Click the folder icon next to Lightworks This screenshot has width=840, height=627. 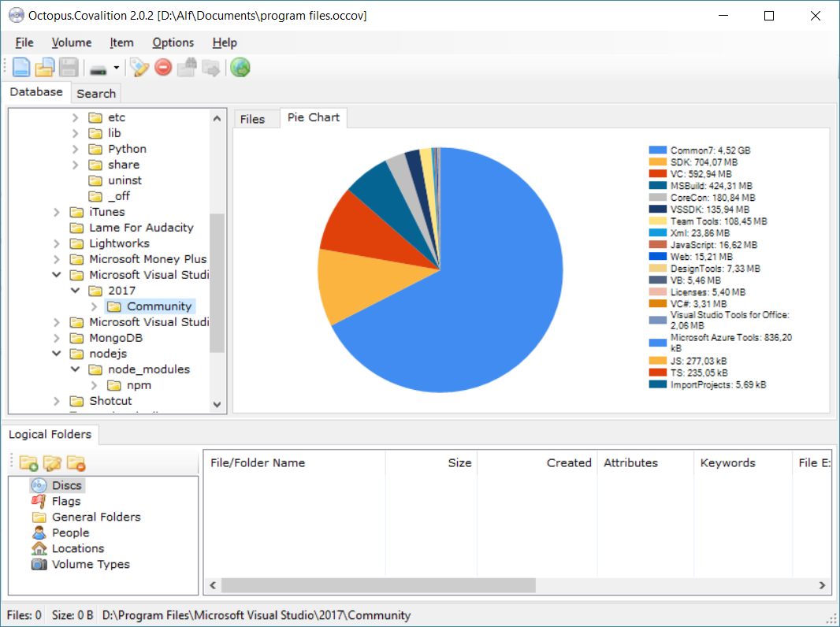[x=76, y=243]
